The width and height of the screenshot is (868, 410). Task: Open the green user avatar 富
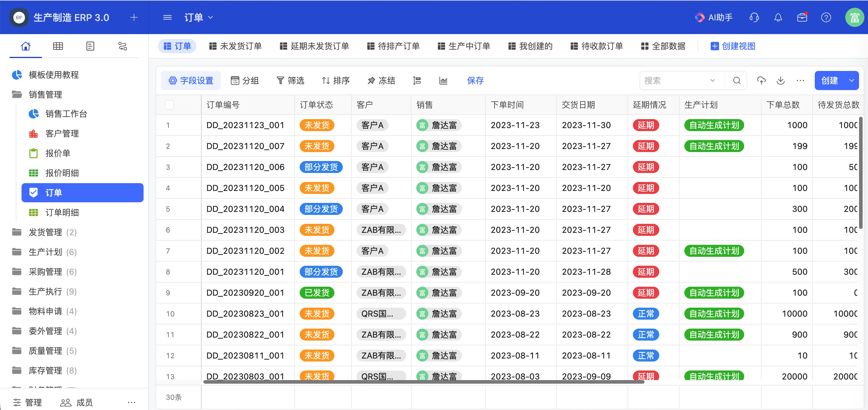tap(854, 18)
